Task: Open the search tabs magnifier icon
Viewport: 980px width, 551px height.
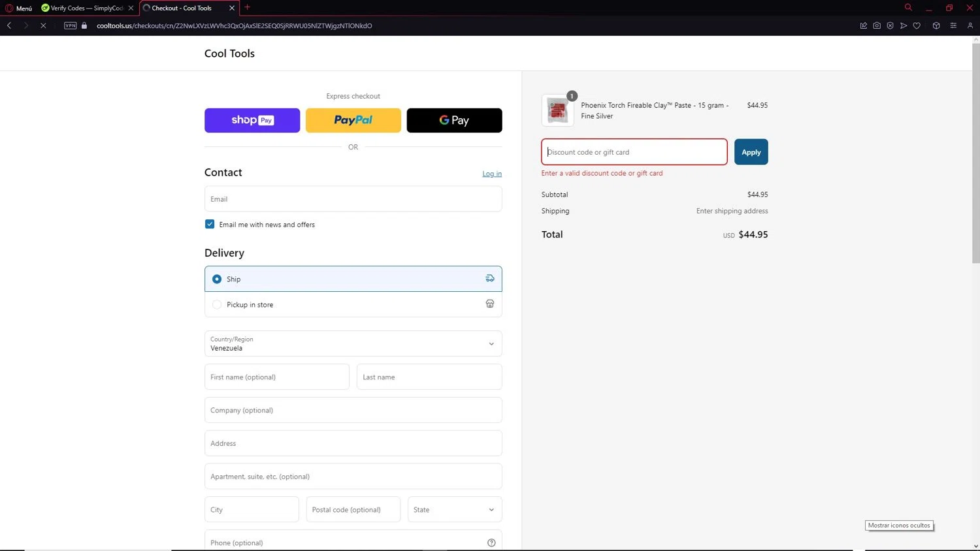Action: pos(908,7)
